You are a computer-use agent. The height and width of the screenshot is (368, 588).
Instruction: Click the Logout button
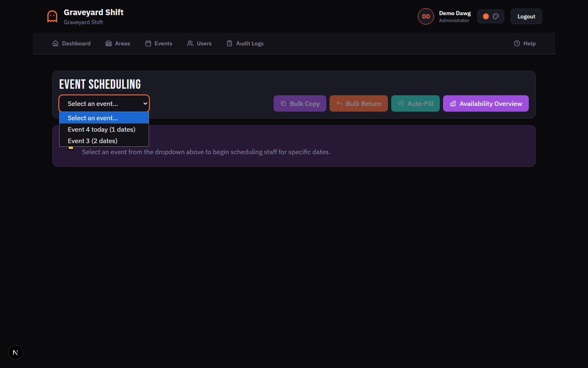pos(526,16)
